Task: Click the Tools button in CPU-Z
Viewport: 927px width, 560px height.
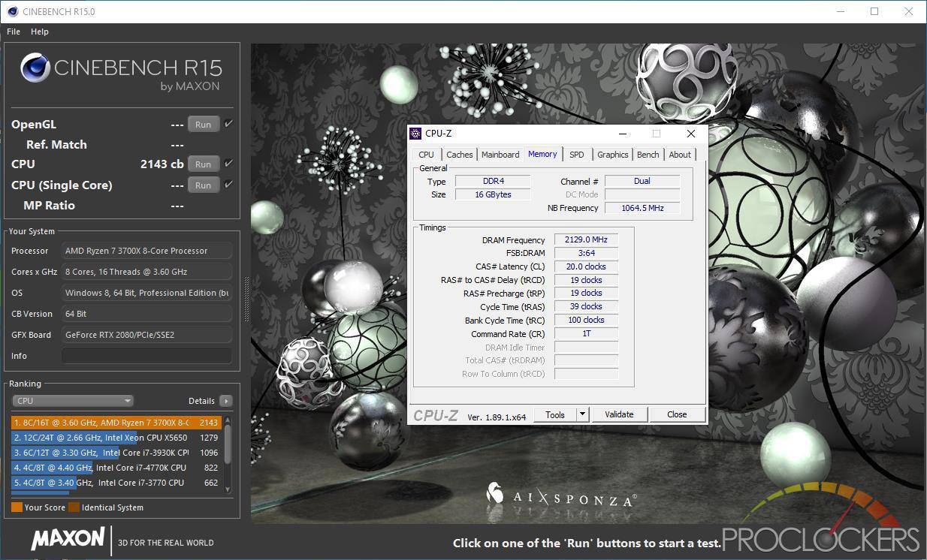Action: (x=555, y=414)
